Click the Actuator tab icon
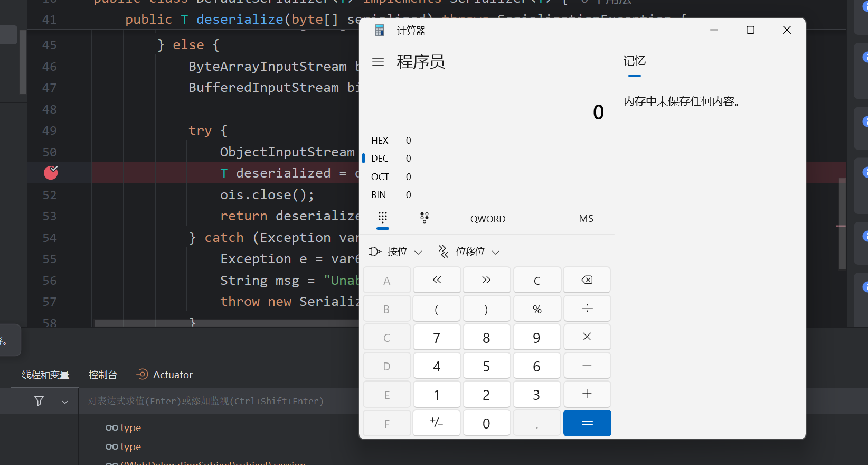 click(141, 374)
